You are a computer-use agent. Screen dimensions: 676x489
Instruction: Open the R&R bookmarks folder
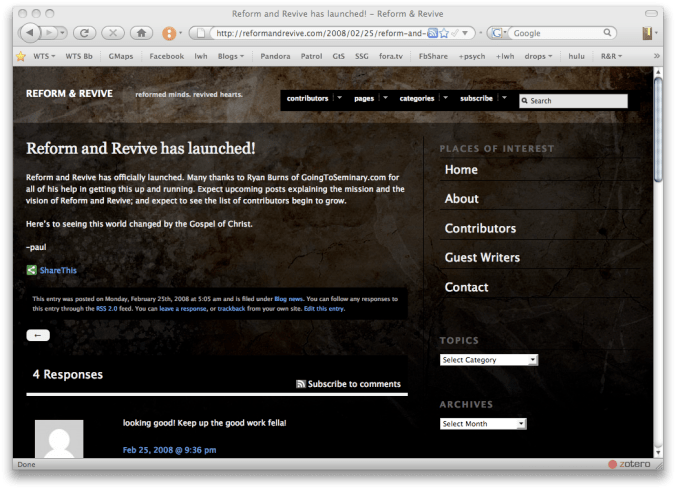point(611,56)
